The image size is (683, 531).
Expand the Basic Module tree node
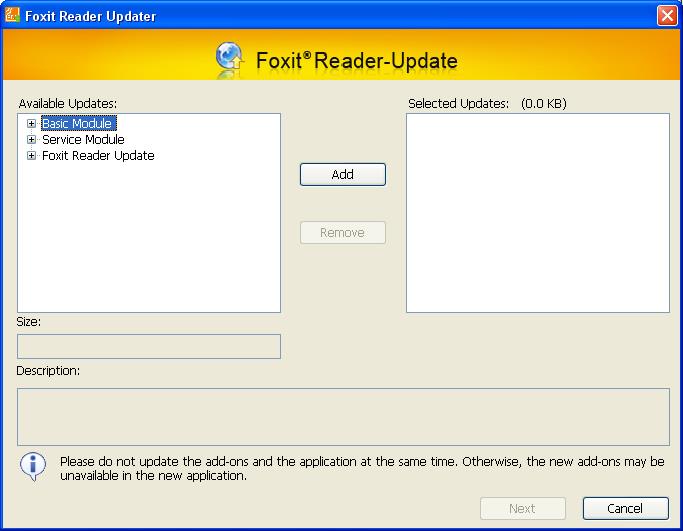(31, 124)
